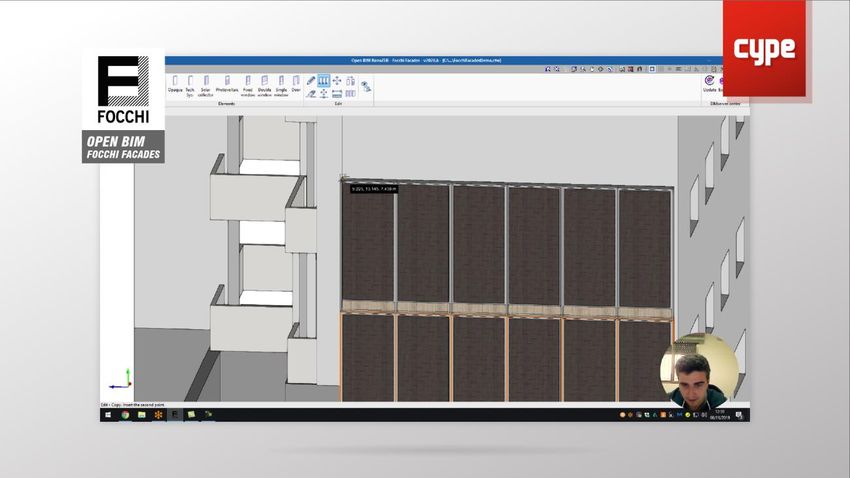Click the Open BIM Focchi Facades taskbar icon
This screenshot has height=478, width=850.
click(x=174, y=414)
